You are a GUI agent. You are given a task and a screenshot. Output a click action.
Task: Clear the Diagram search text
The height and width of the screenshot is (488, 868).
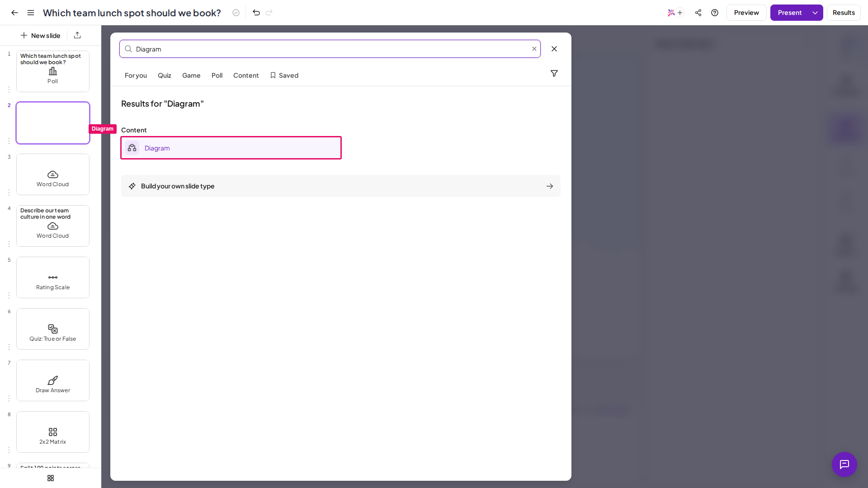point(534,49)
